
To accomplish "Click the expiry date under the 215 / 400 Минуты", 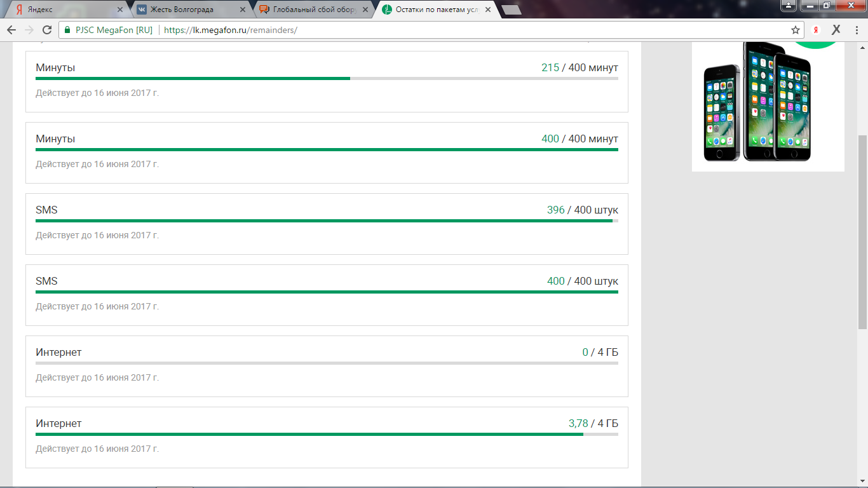I will tap(97, 93).
